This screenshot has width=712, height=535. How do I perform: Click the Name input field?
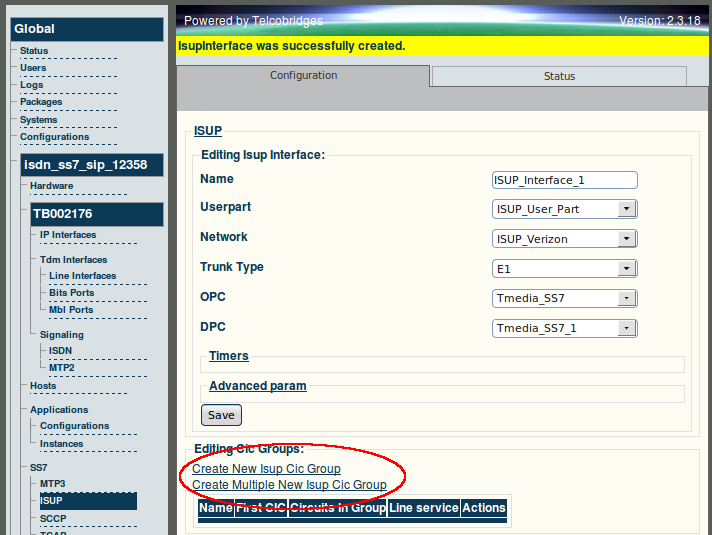564,180
